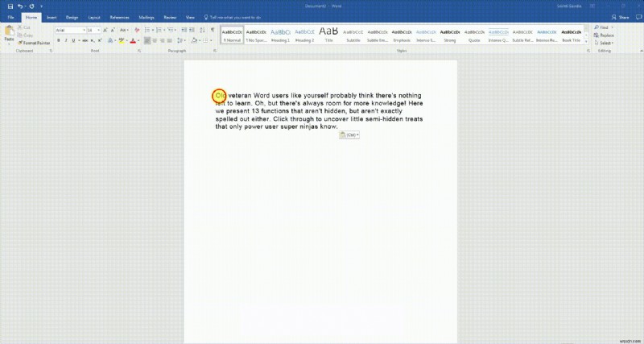The width and height of the screenshot is (644, 344).
Task: Switch to the Insert tab
Action: [52, 17]
